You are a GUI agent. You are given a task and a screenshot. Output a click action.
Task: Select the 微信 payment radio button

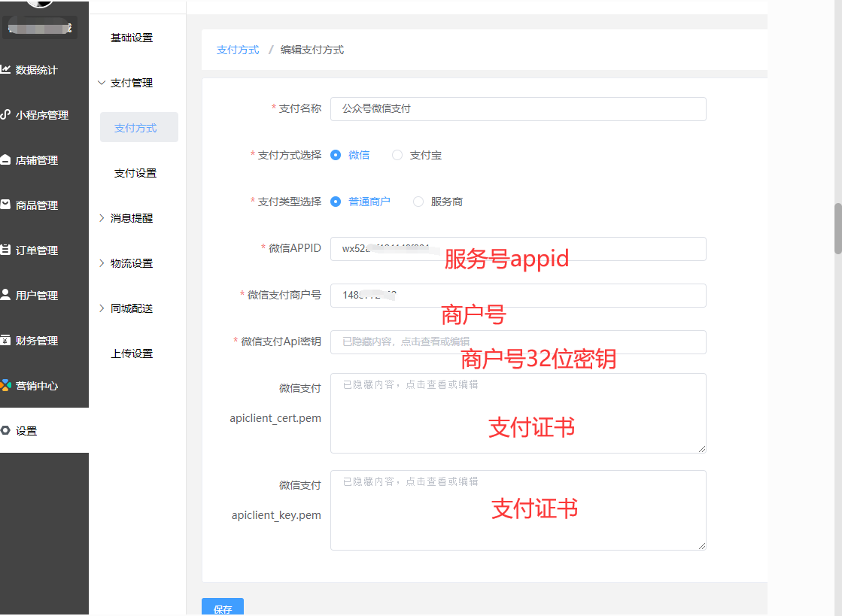pos(336,155)
